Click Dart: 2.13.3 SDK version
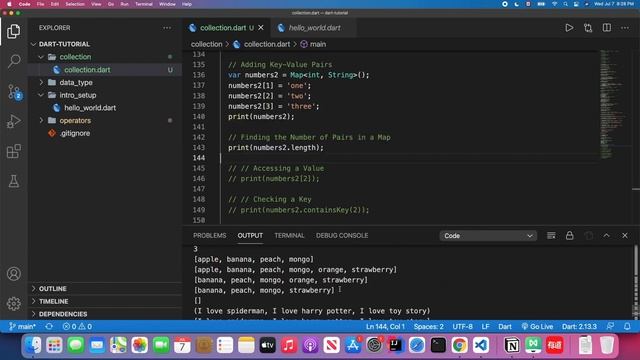Viewport: 640px width, 360px height. (579, 327)
